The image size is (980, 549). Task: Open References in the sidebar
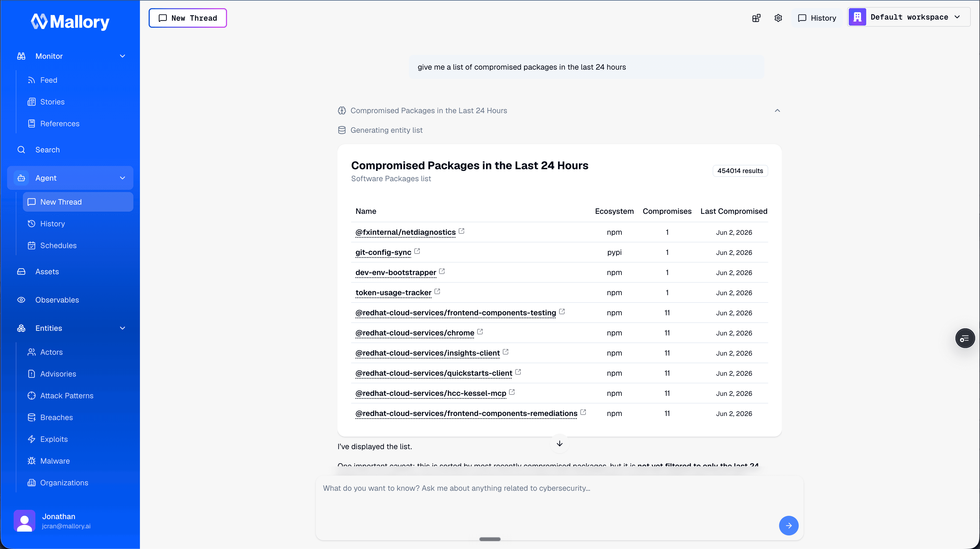(78, 124)
